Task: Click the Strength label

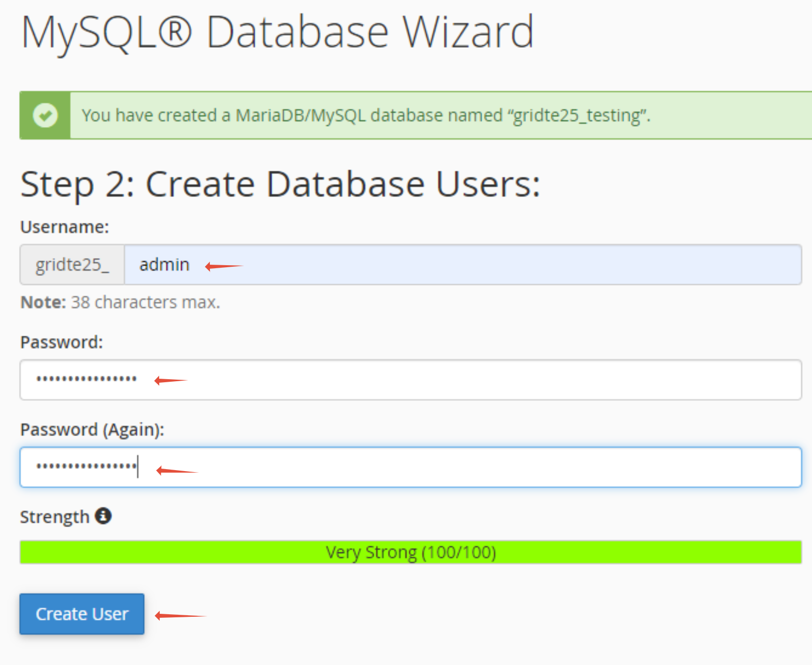Action: tap(54, 517)
